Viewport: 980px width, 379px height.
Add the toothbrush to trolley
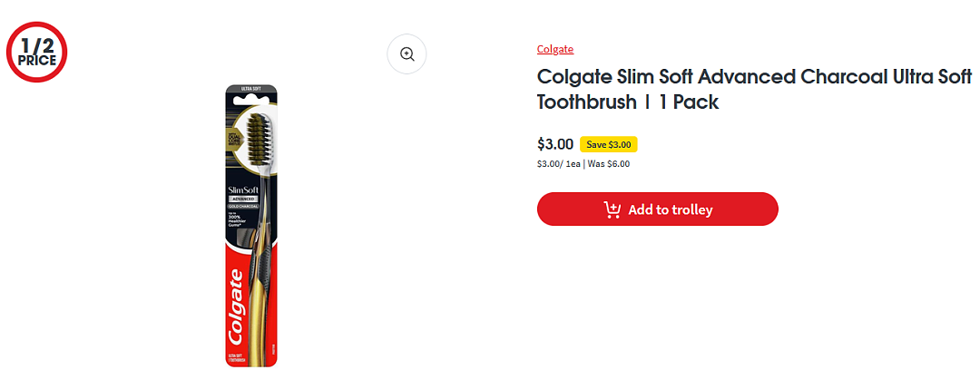(658, 209)
